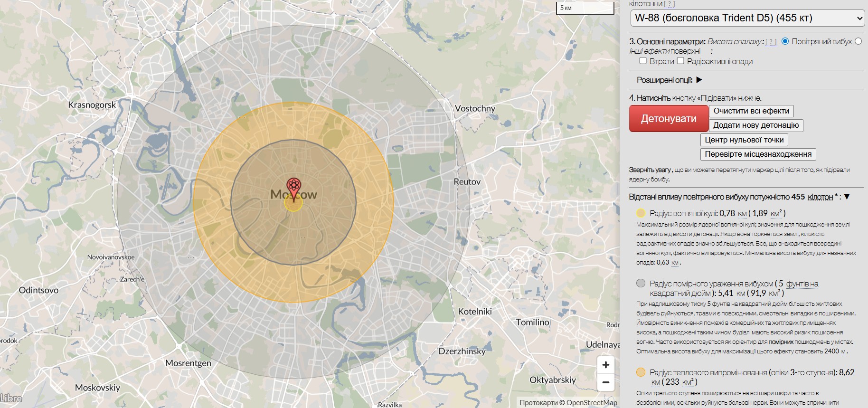Click the orange thermal radiation legend dot
This screenshot has width=868, height=408.
pyautogui.click(x=641, y=372)
